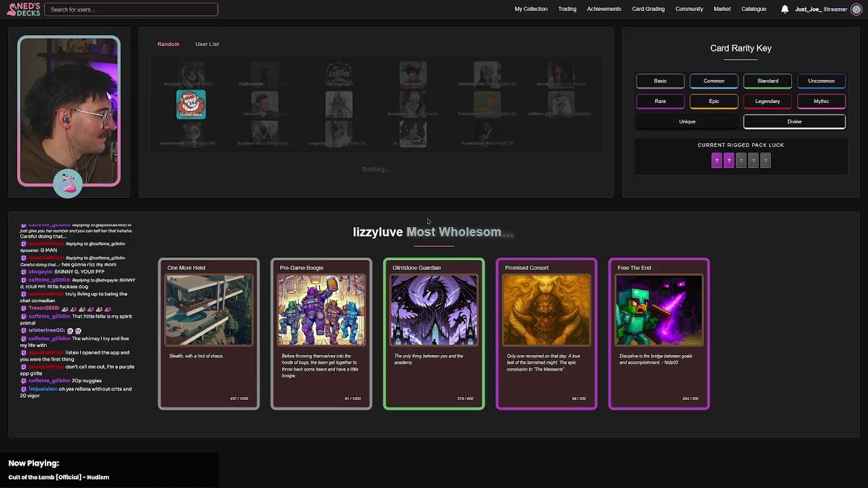Select ZinBenzia94's avatar in user grid
The image size is (868, 488).
[264, 73]
